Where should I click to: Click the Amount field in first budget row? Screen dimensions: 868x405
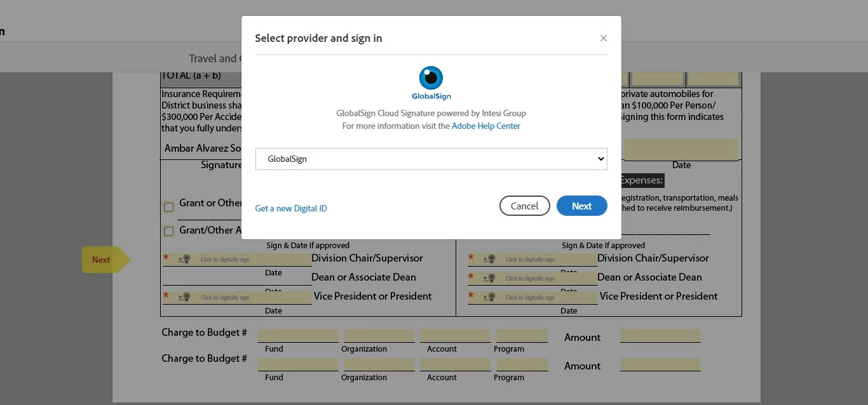click(x=660, y=336)
